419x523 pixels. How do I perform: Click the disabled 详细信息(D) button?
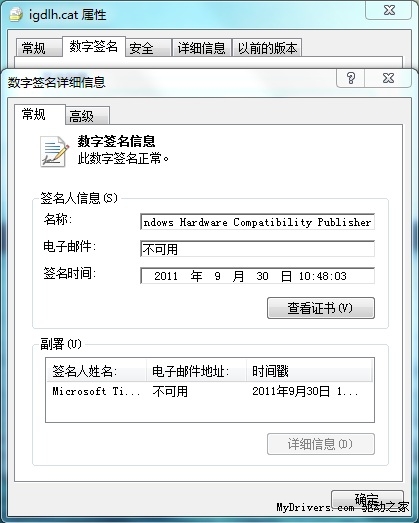pos(321,444)
